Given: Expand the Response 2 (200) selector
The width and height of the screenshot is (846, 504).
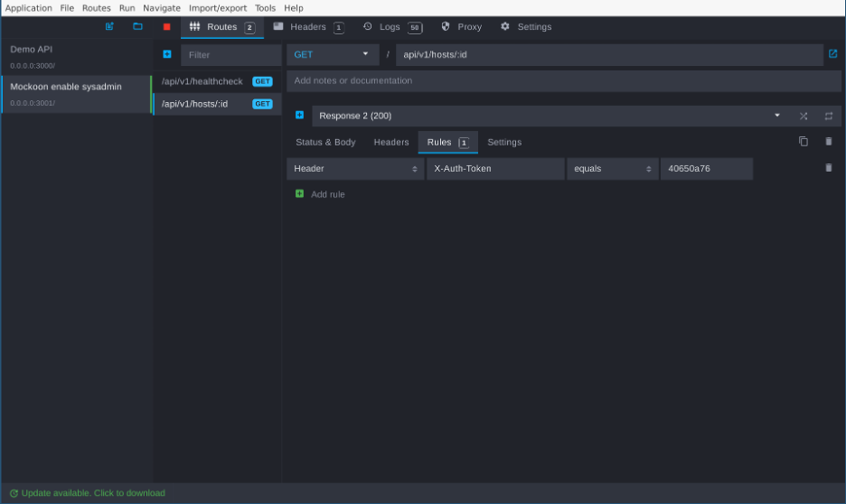Looking at the screenshot, I should coord(550,116).
